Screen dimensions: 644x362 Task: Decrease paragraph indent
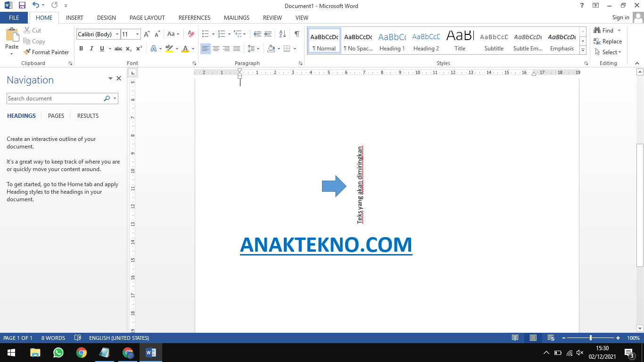257,34
